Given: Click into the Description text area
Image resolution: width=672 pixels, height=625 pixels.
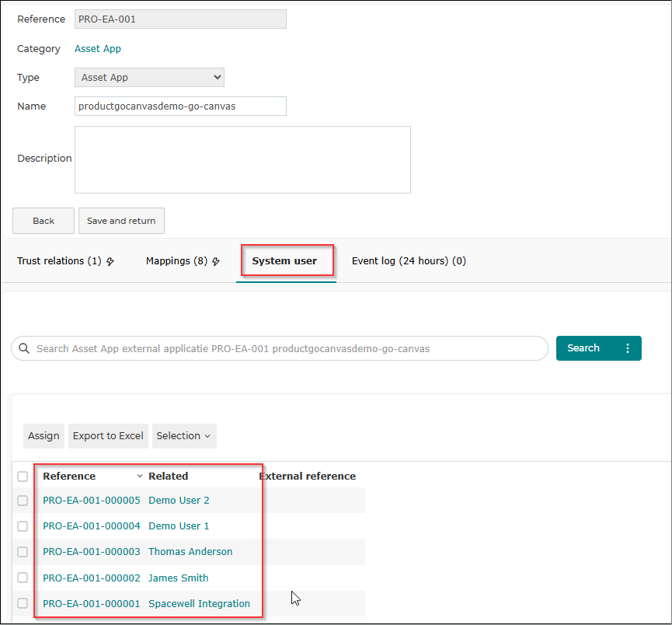Looking at the screenshot, I should click(242, 159).
